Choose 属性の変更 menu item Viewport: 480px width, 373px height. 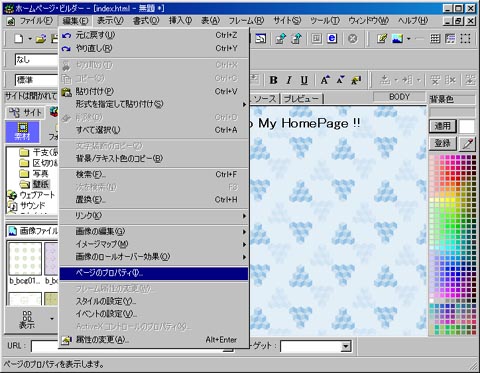154,340
